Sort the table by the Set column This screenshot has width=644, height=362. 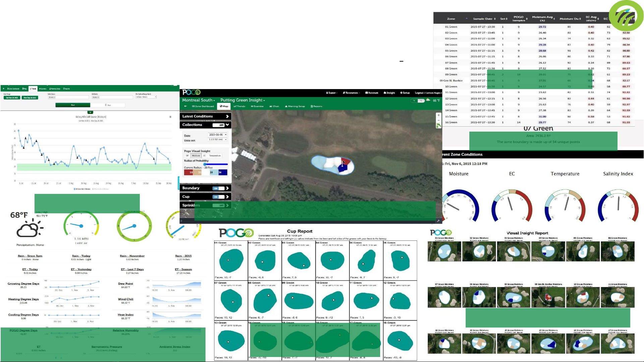(504, 19)
